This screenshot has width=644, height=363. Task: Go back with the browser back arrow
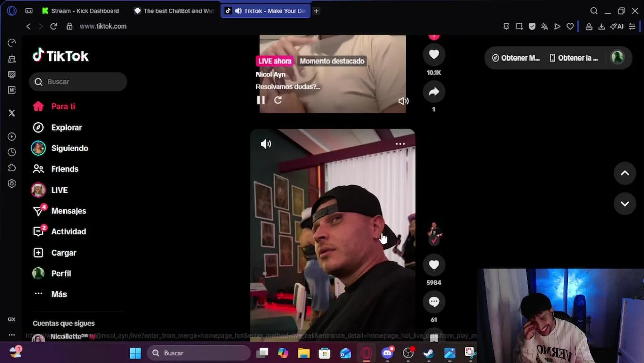click(x=28, y=26)
